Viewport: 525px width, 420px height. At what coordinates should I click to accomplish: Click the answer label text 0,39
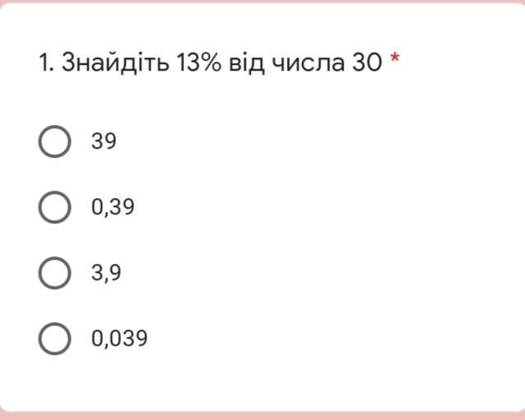point(113,207)
